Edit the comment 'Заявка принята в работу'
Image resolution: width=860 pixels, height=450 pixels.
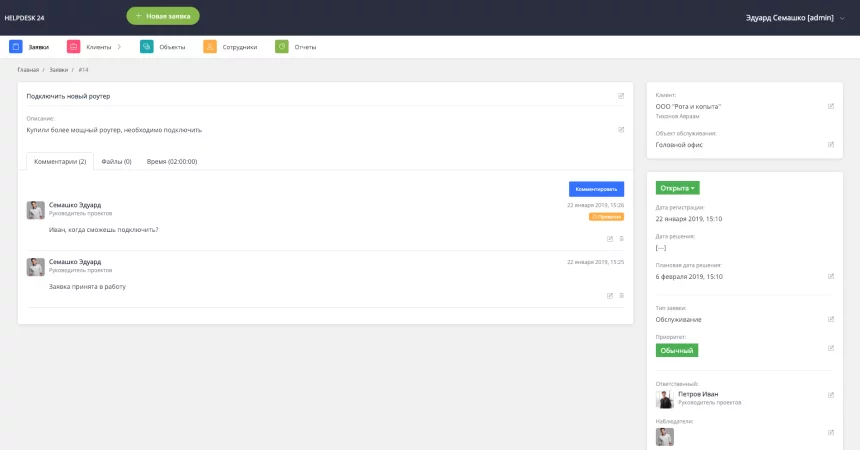point(610,295)
